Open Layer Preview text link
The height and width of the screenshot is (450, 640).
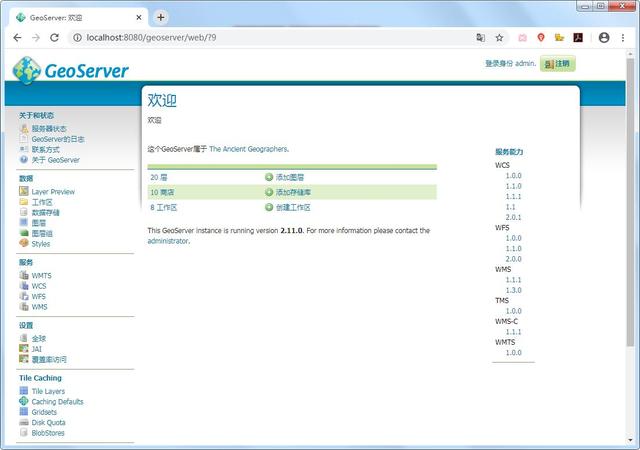(53, 192)
